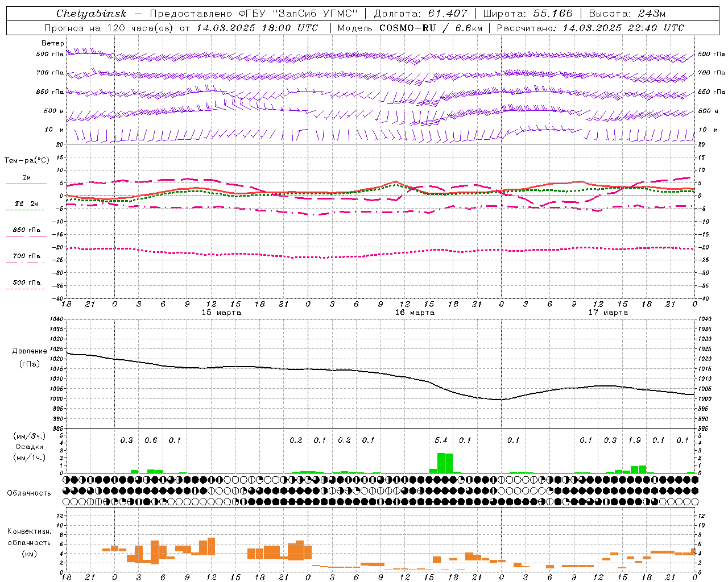Click the (км) unit under convective cloud label

tap(29, 553)
